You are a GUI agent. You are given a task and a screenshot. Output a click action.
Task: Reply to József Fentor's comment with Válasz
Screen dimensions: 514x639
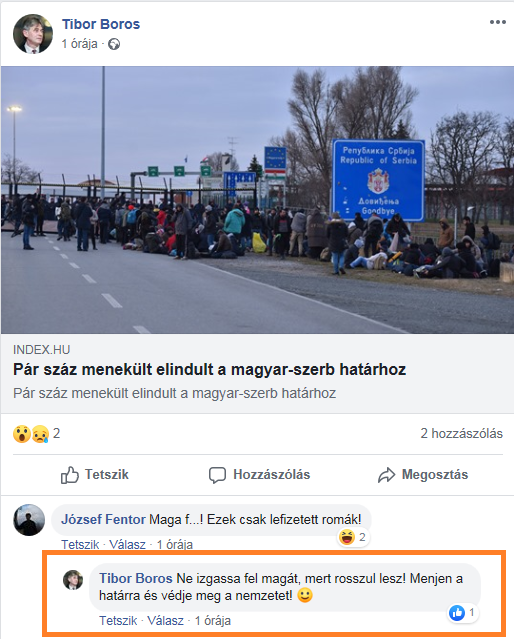[x=127, y=544]
